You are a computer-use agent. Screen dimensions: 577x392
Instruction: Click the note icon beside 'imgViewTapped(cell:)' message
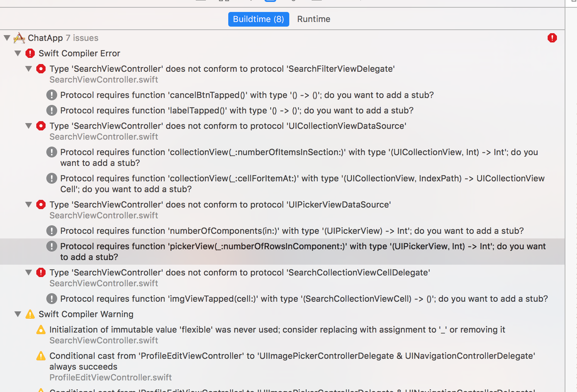point(52,299)
